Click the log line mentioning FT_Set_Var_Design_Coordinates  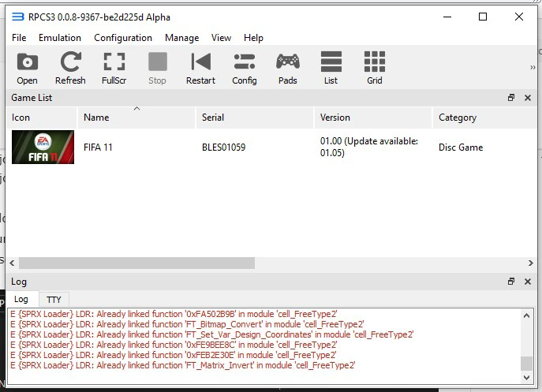point(212,334)
